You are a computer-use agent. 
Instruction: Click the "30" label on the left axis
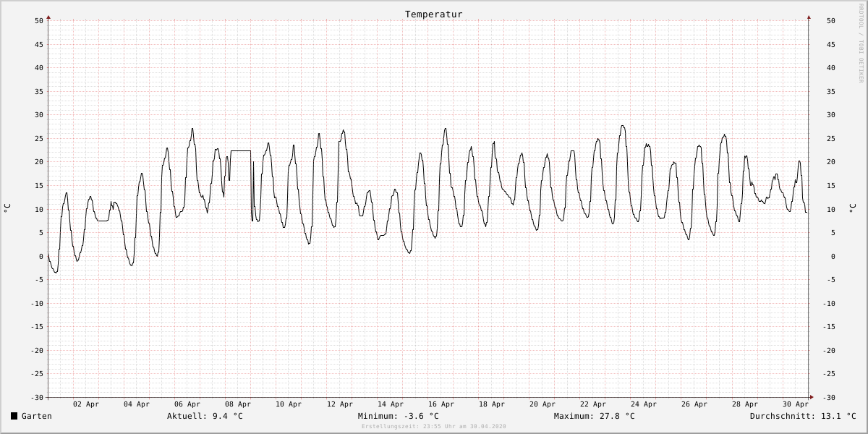[x=39, y=114]
